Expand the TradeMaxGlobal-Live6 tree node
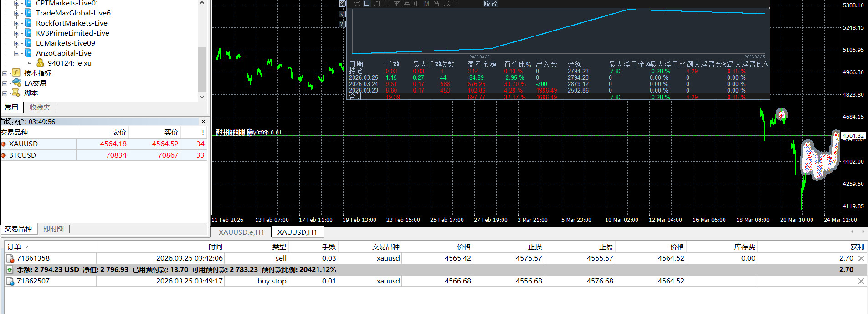Image resolution: width=868 pixels, height=314 pixels. pyautogui.click(x=16, y=13)
